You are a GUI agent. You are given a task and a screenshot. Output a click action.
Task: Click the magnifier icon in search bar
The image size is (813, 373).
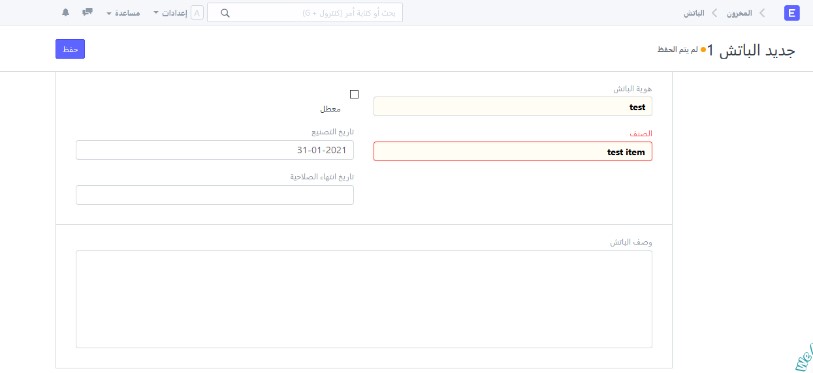click(x=225, y=13)
